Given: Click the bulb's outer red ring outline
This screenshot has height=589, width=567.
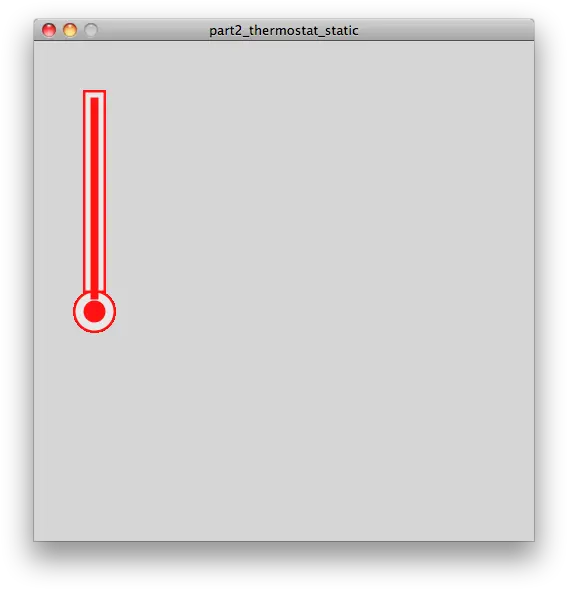Looking at the screenshot, I should [x=74, y=312].
